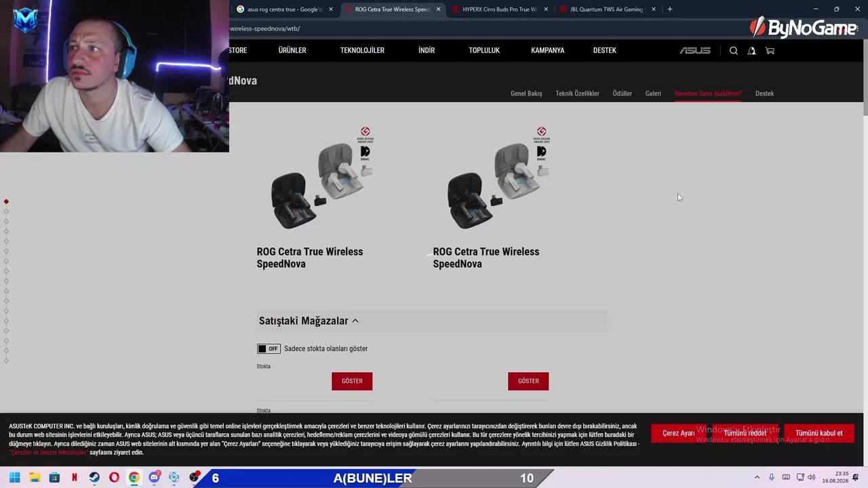Close the HyperX Cirro Buds Pro tab
This screenshot has height=488, width=868.
(546, 9)
